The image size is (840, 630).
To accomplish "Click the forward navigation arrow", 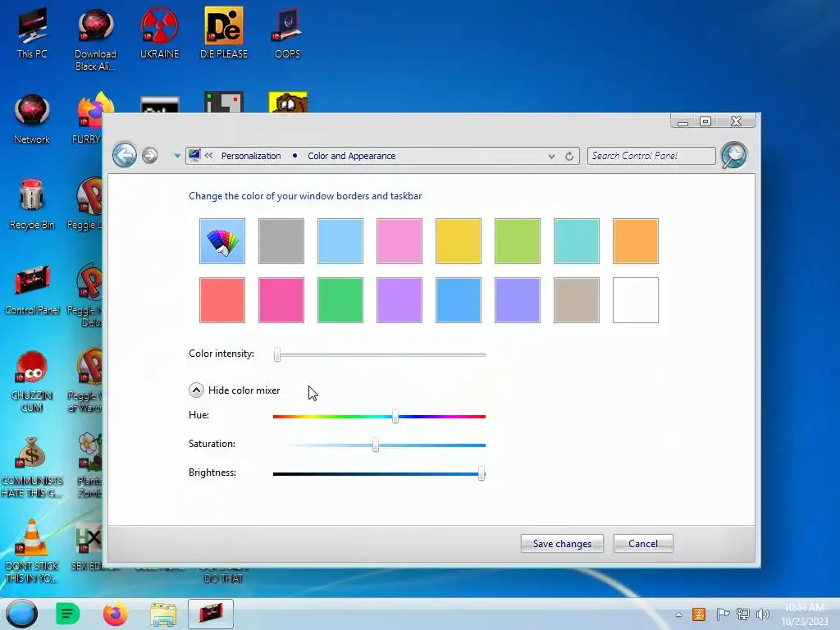I will 150,155.
